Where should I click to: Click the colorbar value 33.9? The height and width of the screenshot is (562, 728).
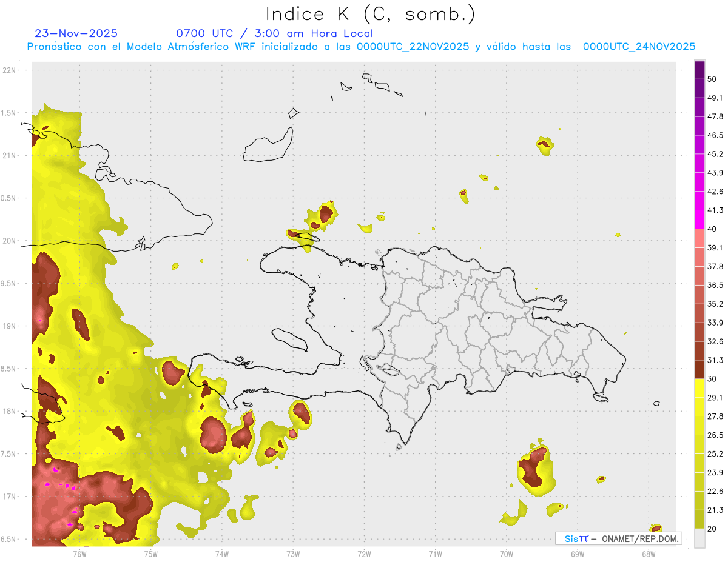715,323
